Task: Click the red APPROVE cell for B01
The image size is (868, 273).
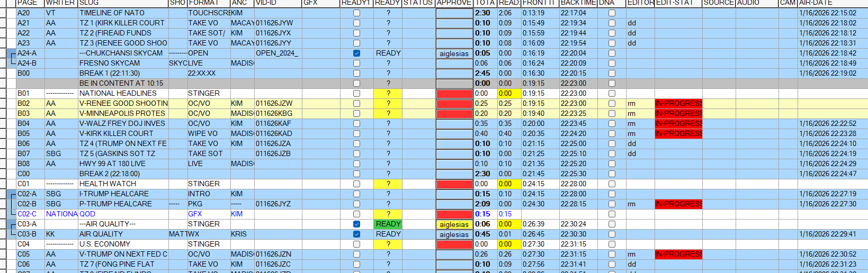Action: (x=454, y=94)
